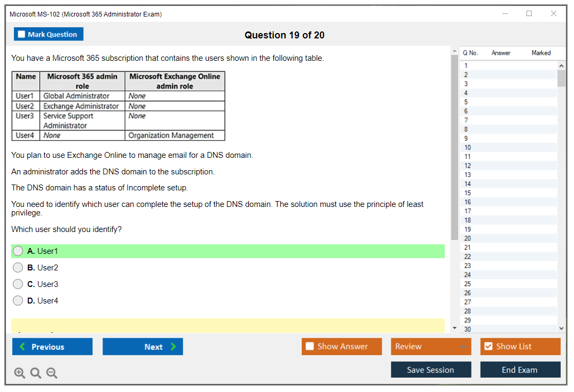
Task: Go to the Previous question
Action: coord(52,347)
